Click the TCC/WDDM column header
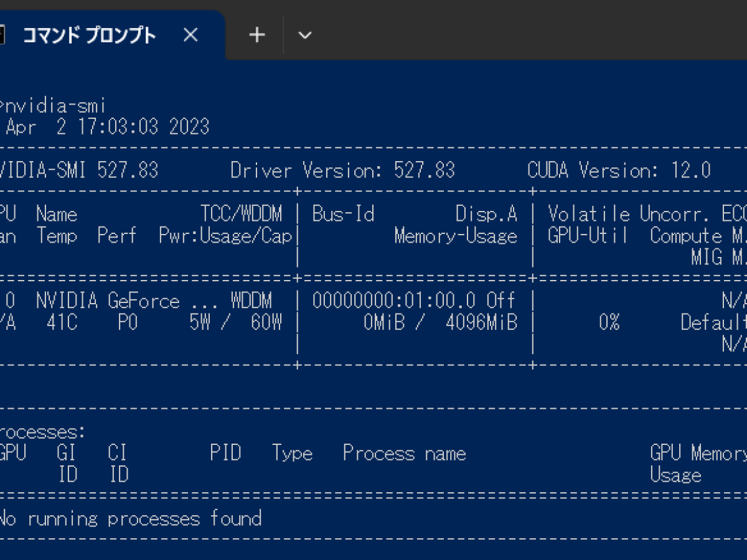The width and height of the screenshot is (747, 560). [x=241, y=214]
